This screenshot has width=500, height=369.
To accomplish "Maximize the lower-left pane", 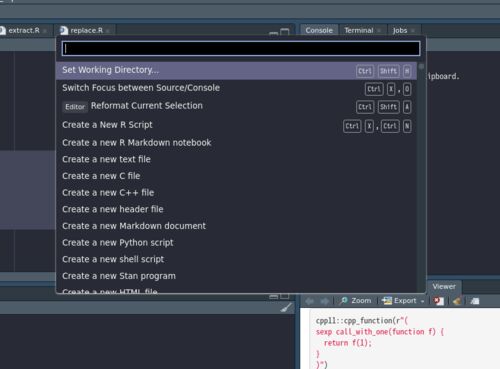I will point(285,296).
